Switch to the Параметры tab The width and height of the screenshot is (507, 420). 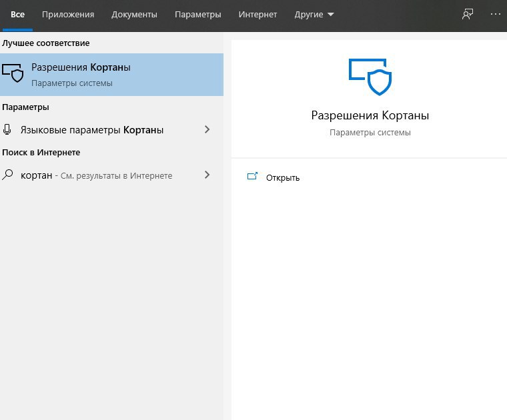pyautogui.click(x=198, y=15)
